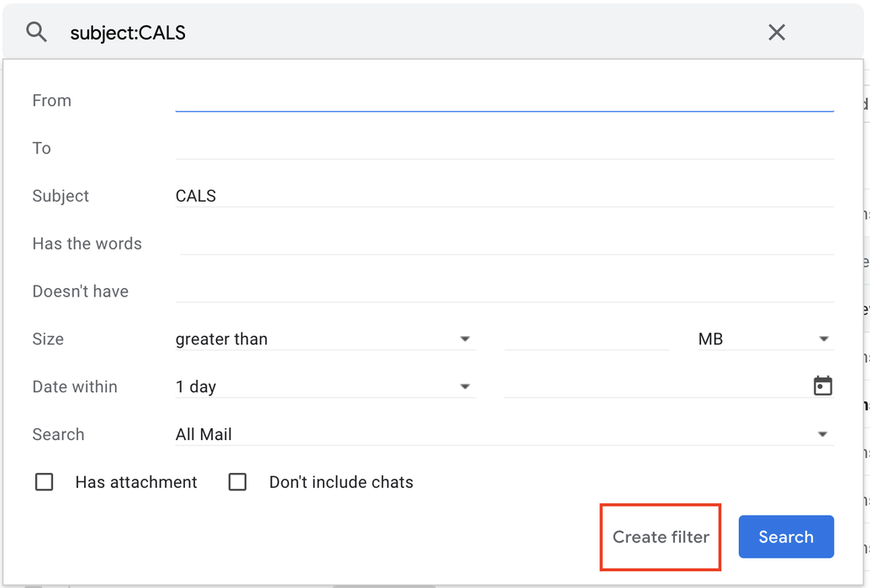
Task: Click the From input field
Action: tap(504, 100)
